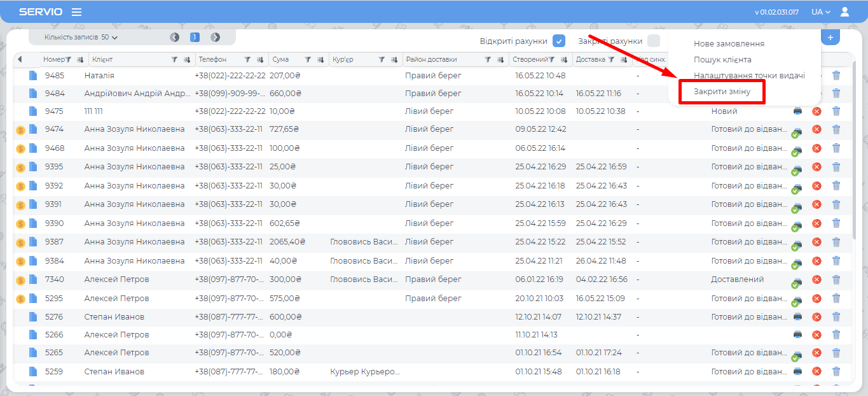Click the coin payment icon for order 9395

pyautogui.click(x=20, y=167)
